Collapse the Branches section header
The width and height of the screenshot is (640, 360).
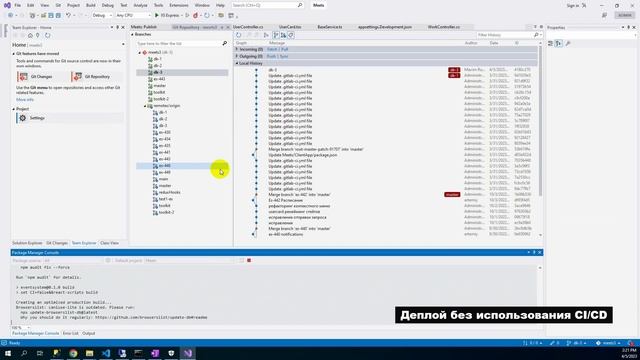click(x=133, y=34)
